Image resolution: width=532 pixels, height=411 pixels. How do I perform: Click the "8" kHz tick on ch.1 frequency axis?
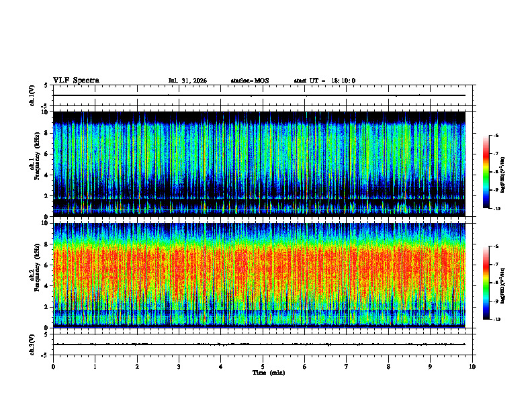point(47,133)
